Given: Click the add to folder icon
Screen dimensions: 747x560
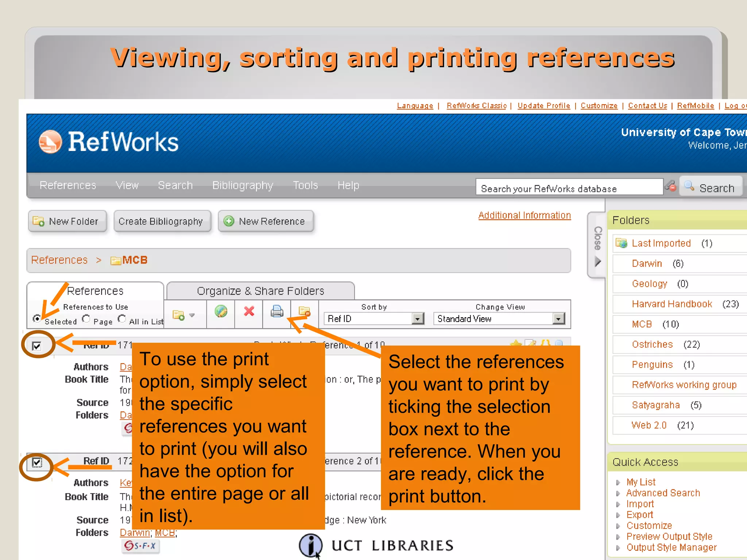Looking at the screenshot, I should point(179,315).
